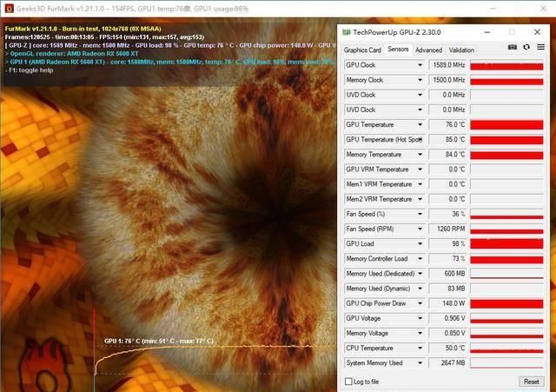
Task: Click the 1500.0 MHz Memory Clock value
Action: (447, 80)
